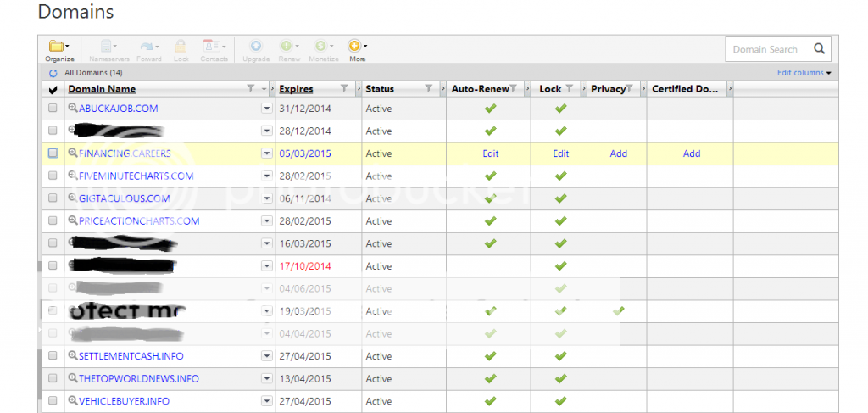This screenshot has height=413, width=868.
Task: Check the FINANCING.CAREERS row checkbox
Action: click(x=53, y=153)
